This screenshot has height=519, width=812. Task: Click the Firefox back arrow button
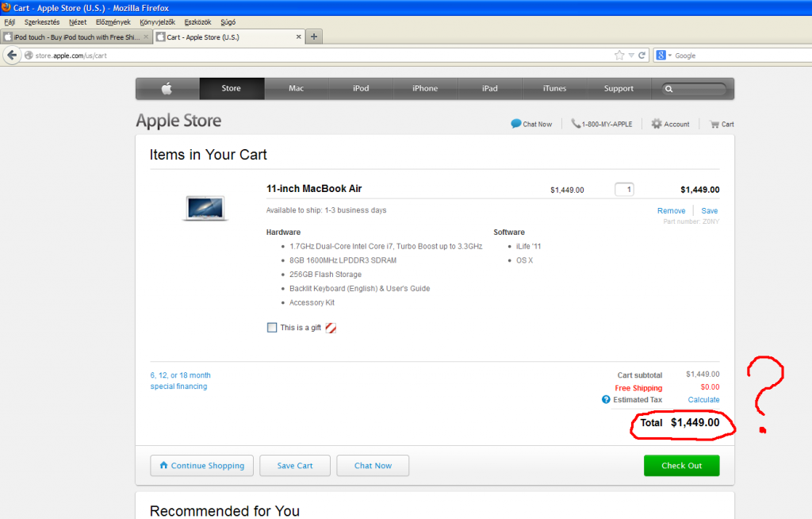(x=12, y=55)
